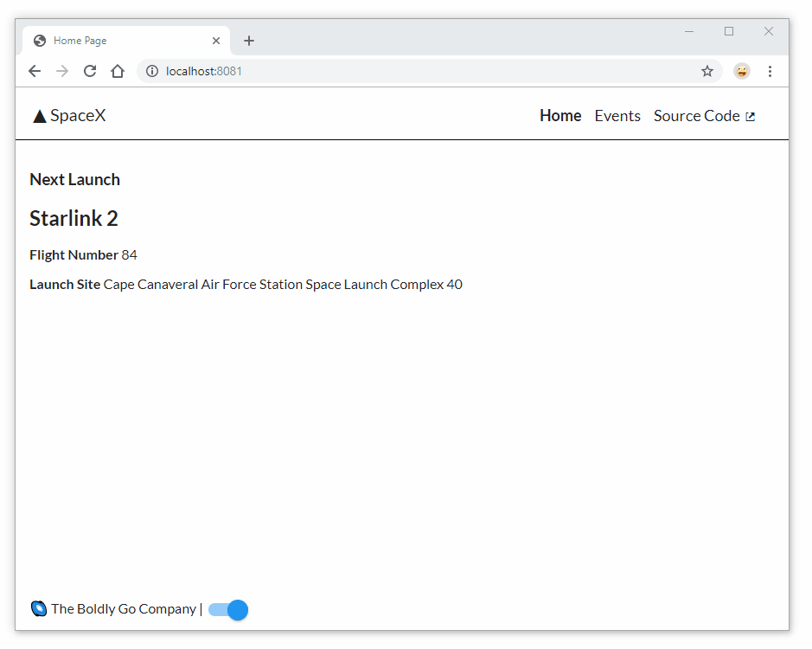This screenshot has height=649, width=812.
Task: Open The Boldly Go Company footer link
Action: pyautogui.click(x=124, y=608)
